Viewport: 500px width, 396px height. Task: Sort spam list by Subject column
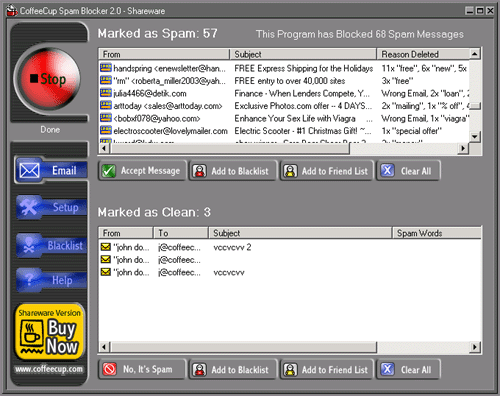[303, 54]
